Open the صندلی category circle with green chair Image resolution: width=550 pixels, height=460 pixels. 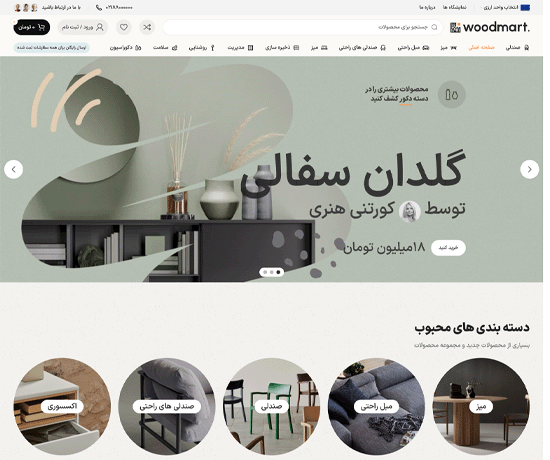coord(271,406)
